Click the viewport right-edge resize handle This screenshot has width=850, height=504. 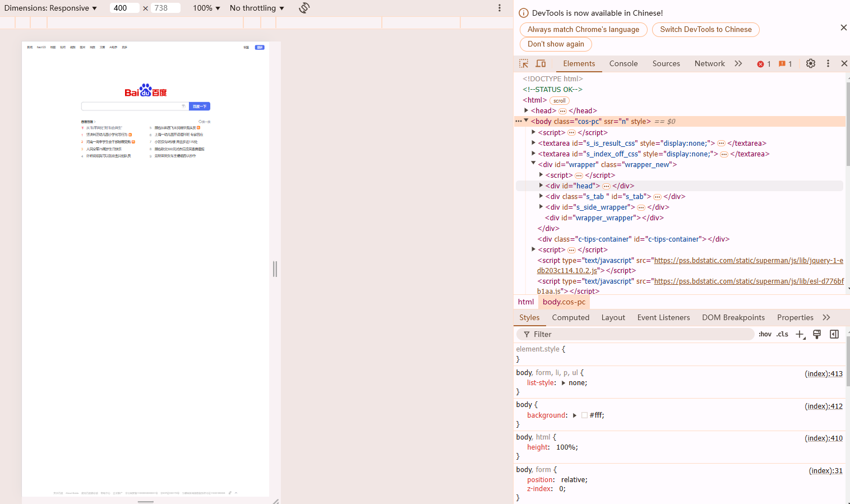275,269
